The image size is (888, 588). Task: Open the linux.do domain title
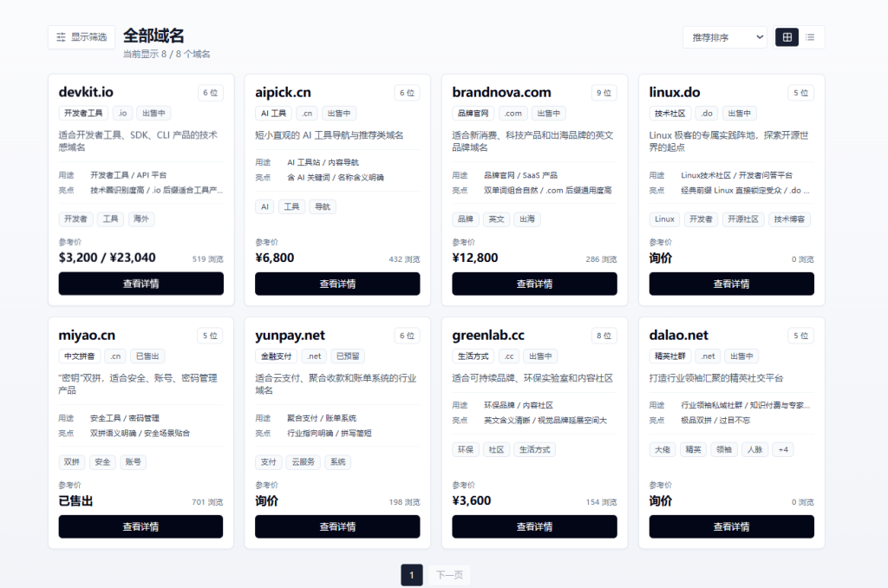(x=675, y=92)
